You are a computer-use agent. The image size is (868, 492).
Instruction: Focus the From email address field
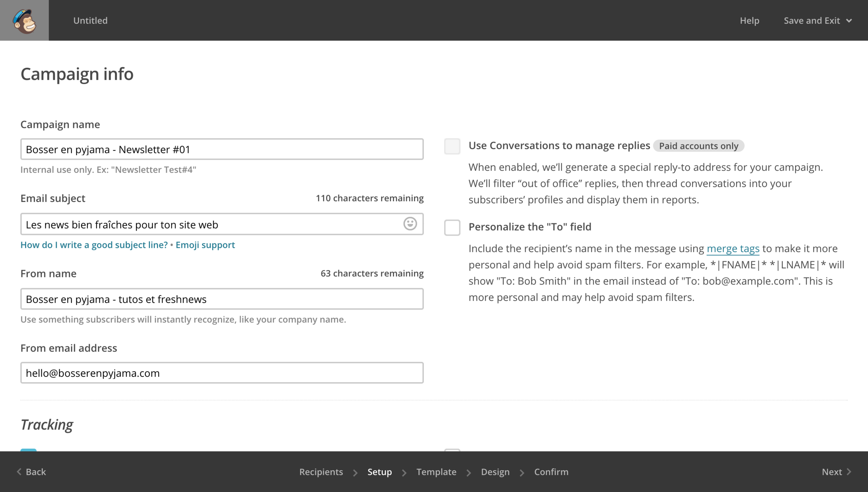point(222,373)
